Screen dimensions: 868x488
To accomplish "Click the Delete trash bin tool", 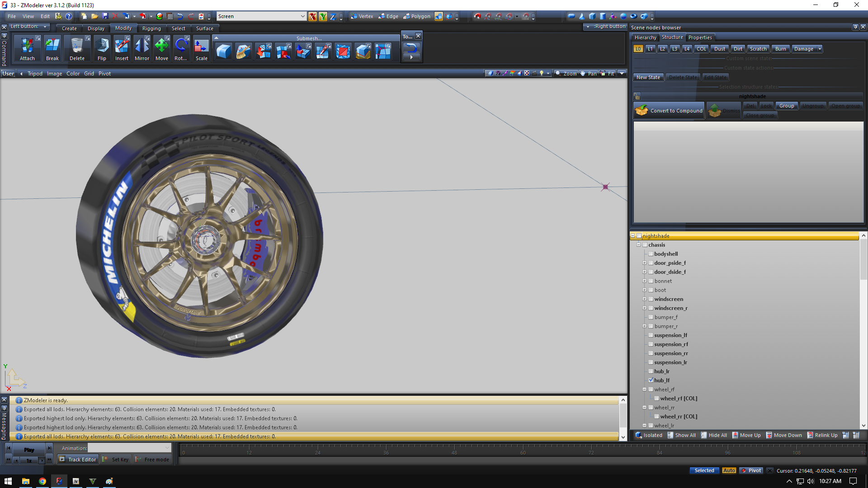I will pos(77,48).
